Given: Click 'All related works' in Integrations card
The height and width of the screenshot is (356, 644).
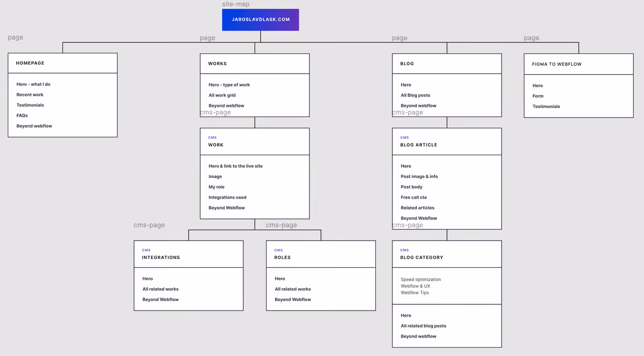Looking at the screenshot, I should 161,289.
